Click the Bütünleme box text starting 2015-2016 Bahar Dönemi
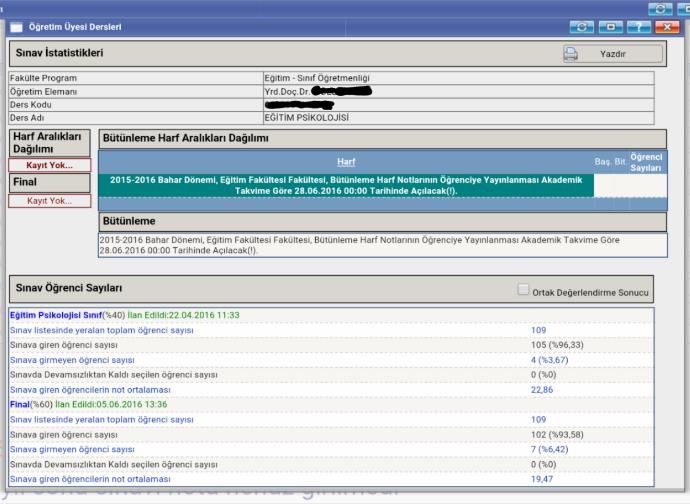This screenshot has width=690, height=504. [x=359, y=245]
